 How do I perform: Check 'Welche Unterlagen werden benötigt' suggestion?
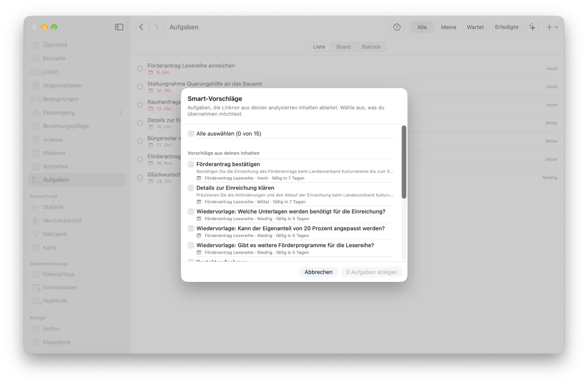click(x=191, y=211)
